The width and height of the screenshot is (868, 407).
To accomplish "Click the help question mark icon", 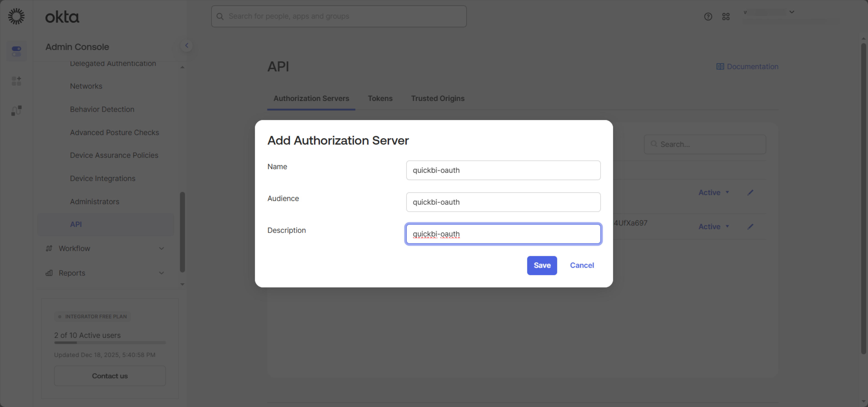I will pos(708,17).
